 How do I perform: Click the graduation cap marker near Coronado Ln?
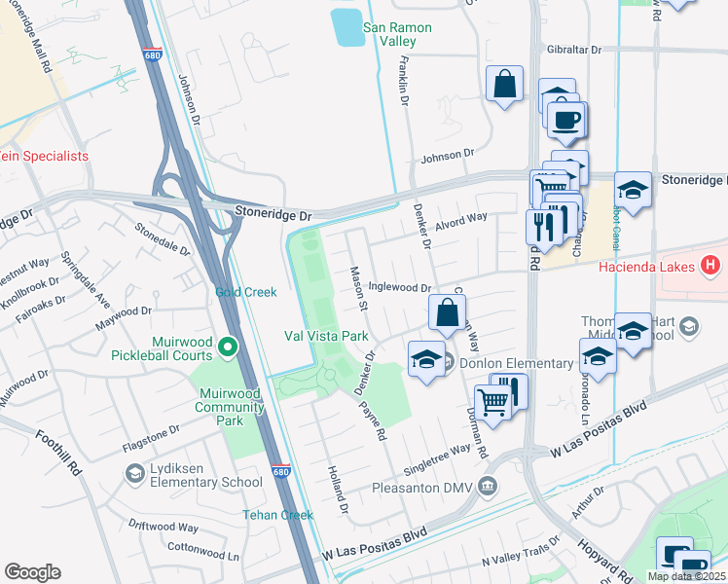coord(598,358)
